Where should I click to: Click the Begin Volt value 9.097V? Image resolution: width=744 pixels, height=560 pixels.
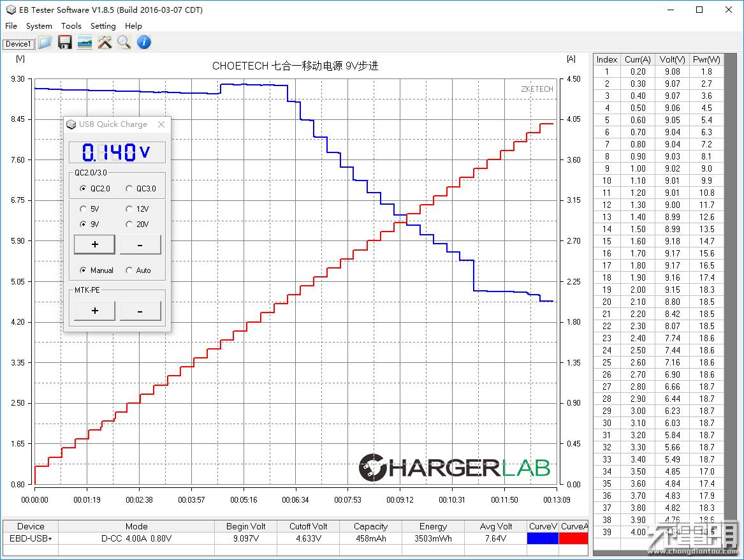246,538
